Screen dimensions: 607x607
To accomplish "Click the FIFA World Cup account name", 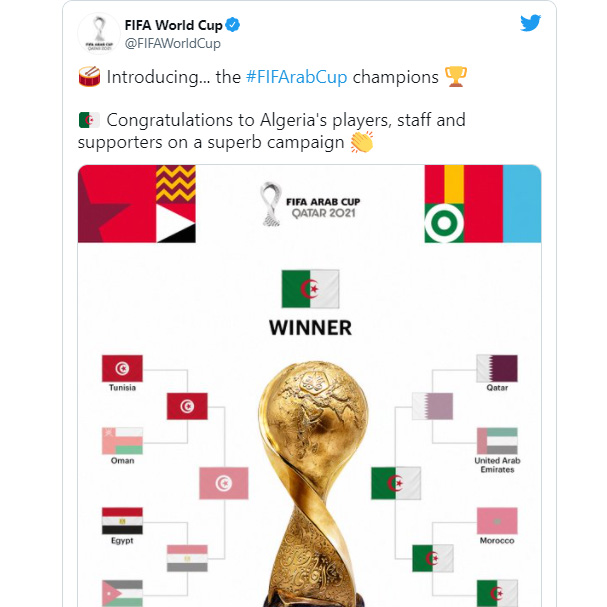I will [172, 25].
